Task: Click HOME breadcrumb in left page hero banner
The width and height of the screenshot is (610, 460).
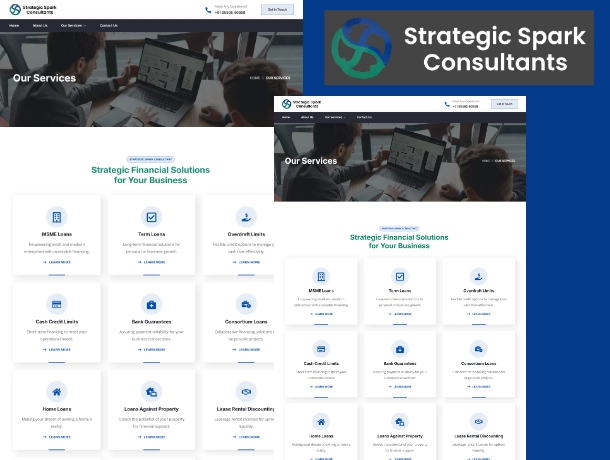Action: pyautogui.click(x=255, y=77)
